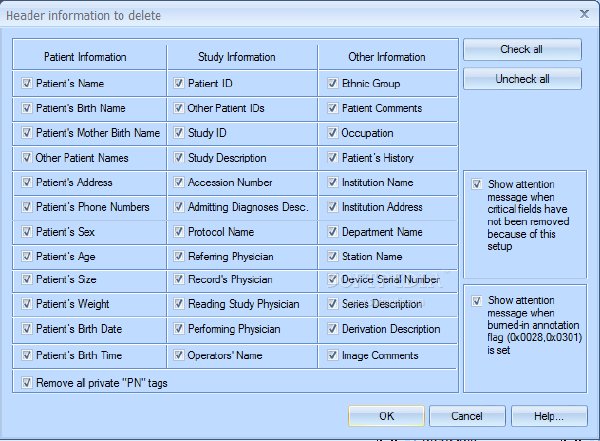Uncheck Remove all private "PN" tags
The image size is (600, 441).
click(x=26, y=382)
